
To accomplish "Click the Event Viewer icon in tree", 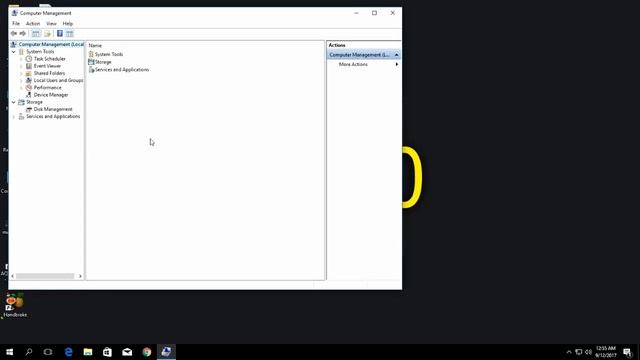I will click(x=29, y=66).
